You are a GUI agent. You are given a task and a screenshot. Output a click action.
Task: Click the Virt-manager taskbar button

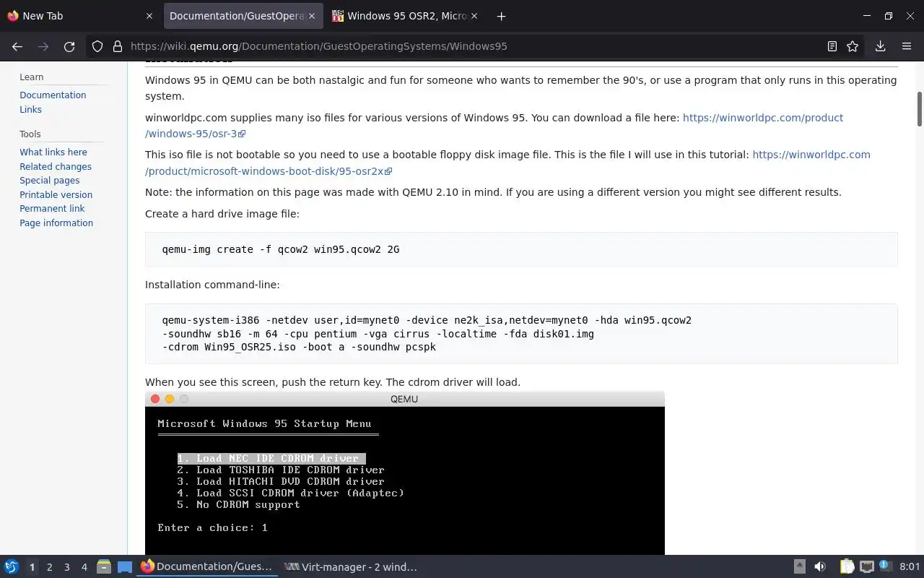pyautogui.click(x=351, y=567)
